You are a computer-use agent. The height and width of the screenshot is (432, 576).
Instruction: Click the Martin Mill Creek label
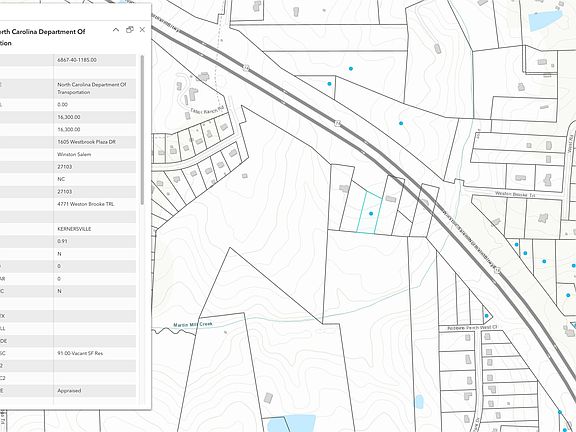[193, 325]
